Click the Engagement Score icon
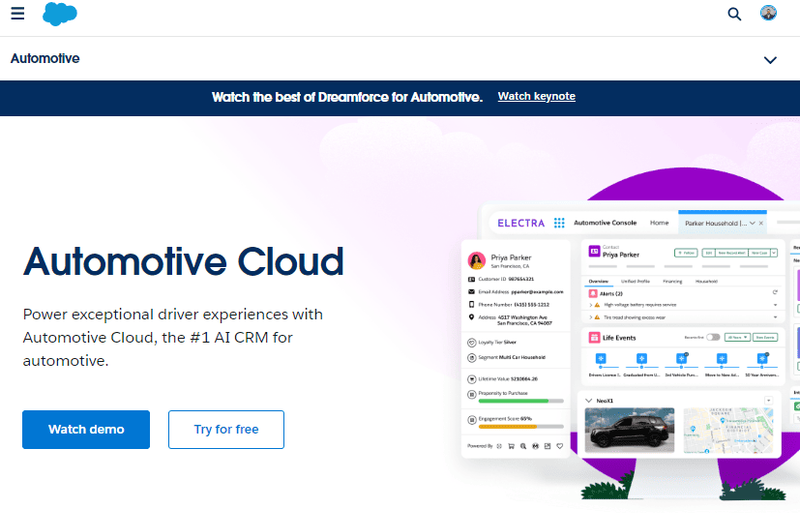The image size is (800, 513). 472,420
